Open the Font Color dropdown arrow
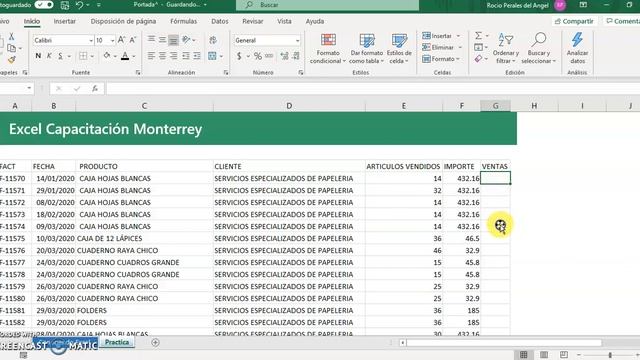The height and width of the screenshot is (360, 640). (x=134, y=56)
